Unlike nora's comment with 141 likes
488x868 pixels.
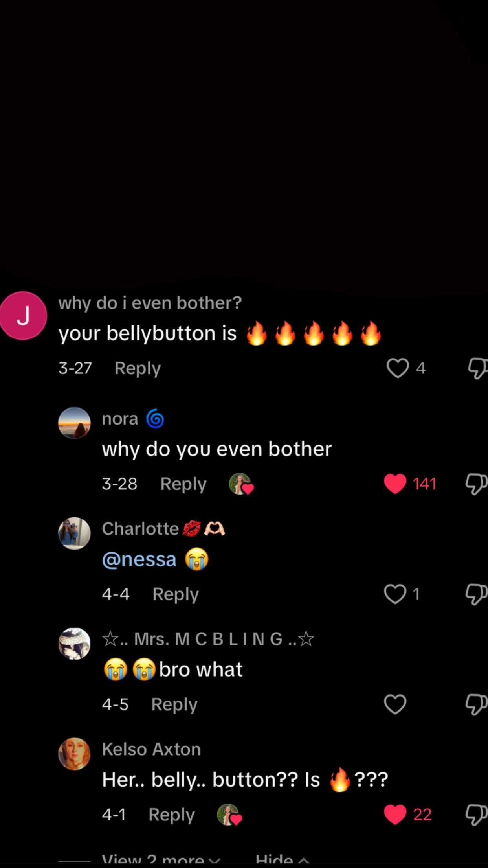(x=395, y=484)
